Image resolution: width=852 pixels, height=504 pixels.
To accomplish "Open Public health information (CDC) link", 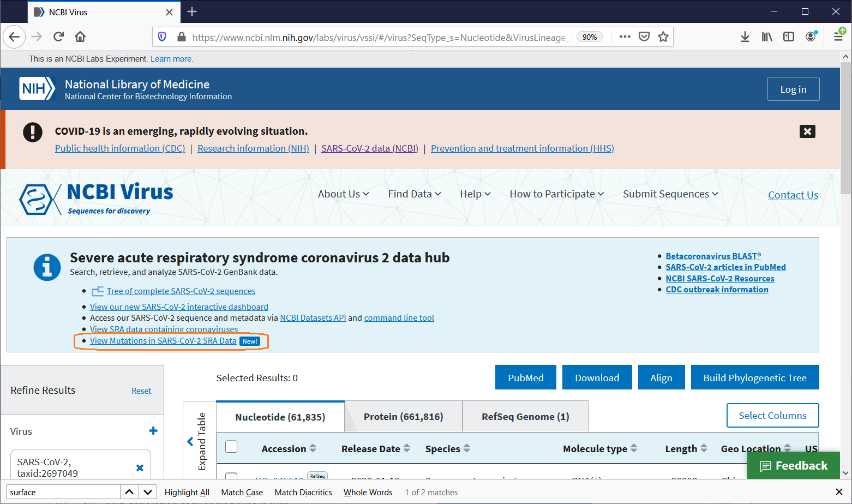I will coord(120,148).
